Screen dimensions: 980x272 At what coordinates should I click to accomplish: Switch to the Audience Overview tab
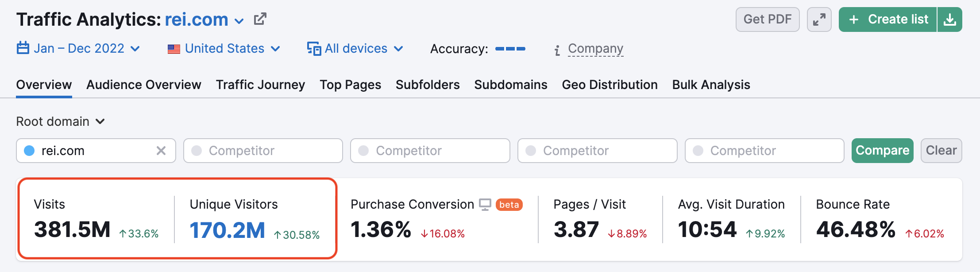point(144,85)
